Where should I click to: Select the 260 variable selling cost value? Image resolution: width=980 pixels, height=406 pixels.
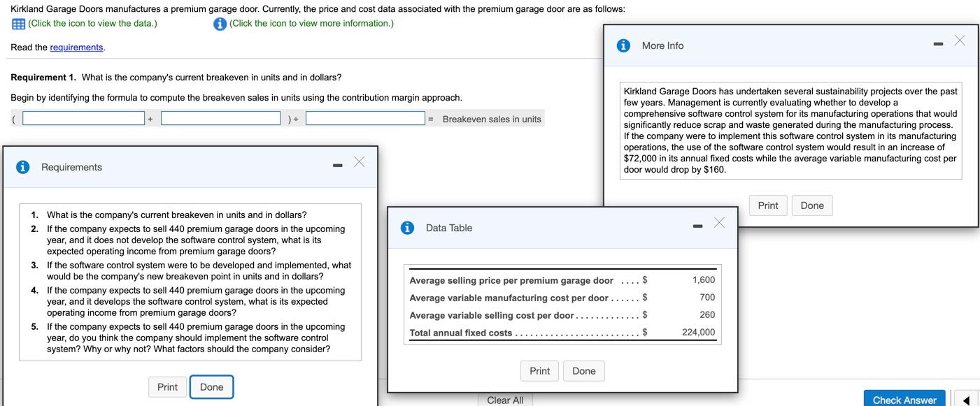[707, 315]
